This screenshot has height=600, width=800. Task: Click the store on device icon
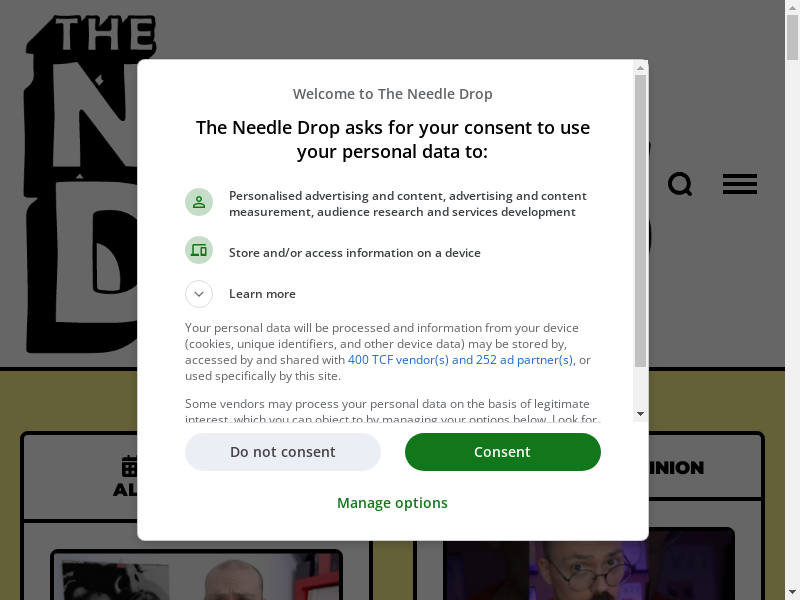click(x=199, y=250)
